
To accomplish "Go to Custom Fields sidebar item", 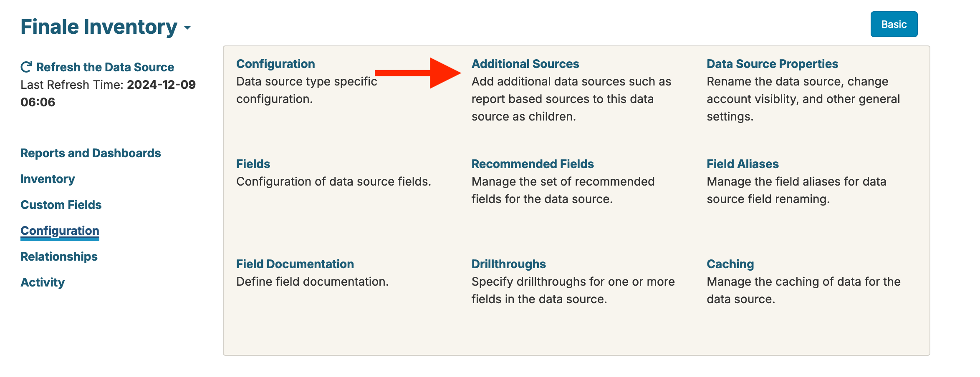I will pos(61,205).
